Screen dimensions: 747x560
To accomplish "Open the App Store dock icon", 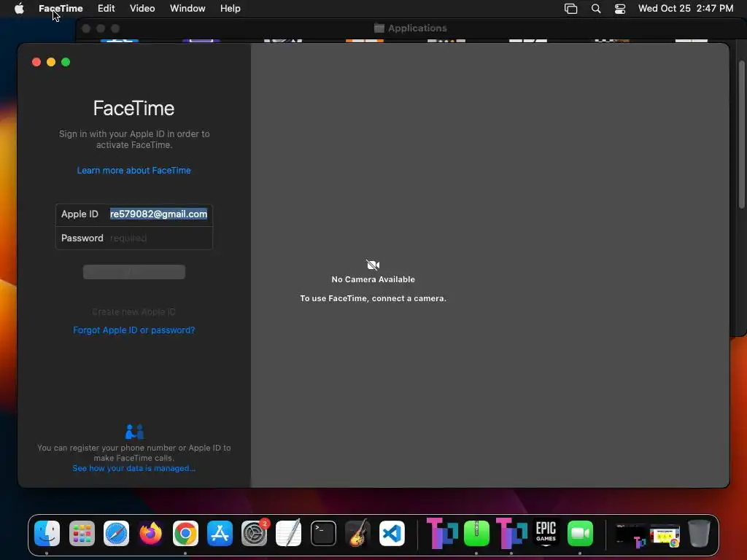I will 220,533.
